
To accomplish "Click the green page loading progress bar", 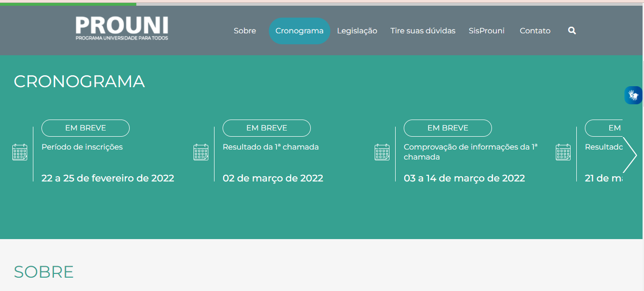I will click(68, 4).
